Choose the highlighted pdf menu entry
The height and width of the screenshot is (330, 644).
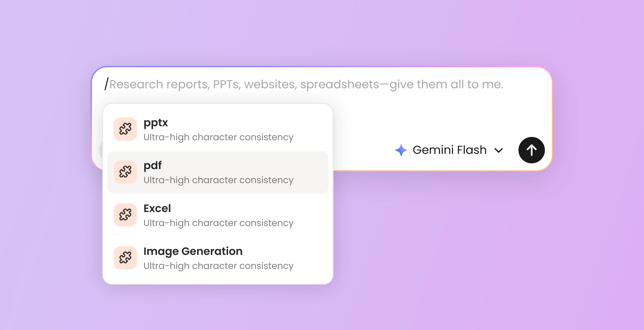tap(217, 172)
